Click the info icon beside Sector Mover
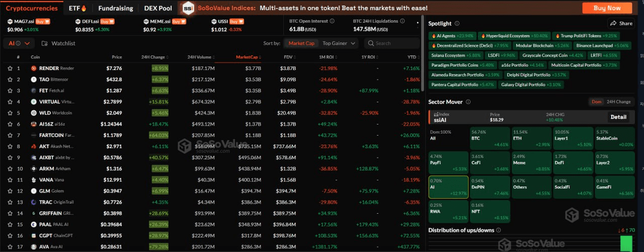This screenshot has height=252, width=644. click(468, 102)
